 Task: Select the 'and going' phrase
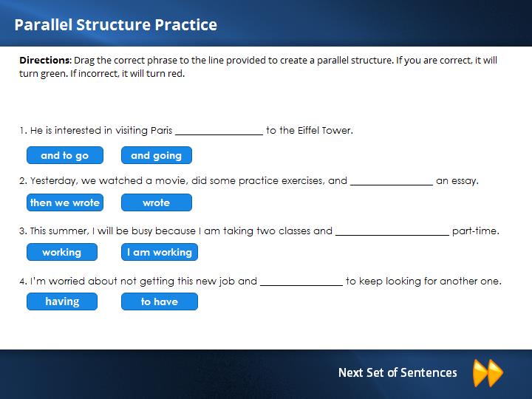click(x=157, y=155)
